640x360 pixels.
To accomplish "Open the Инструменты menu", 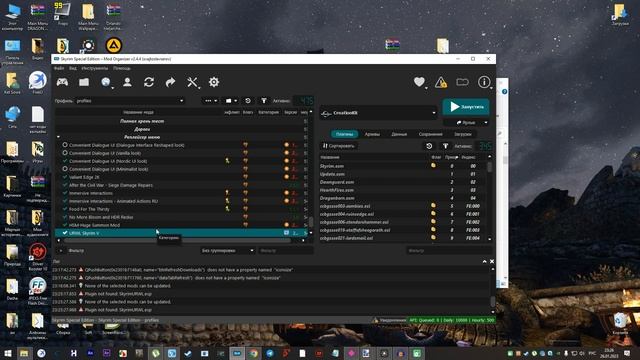I will click(x=95, y=68).
